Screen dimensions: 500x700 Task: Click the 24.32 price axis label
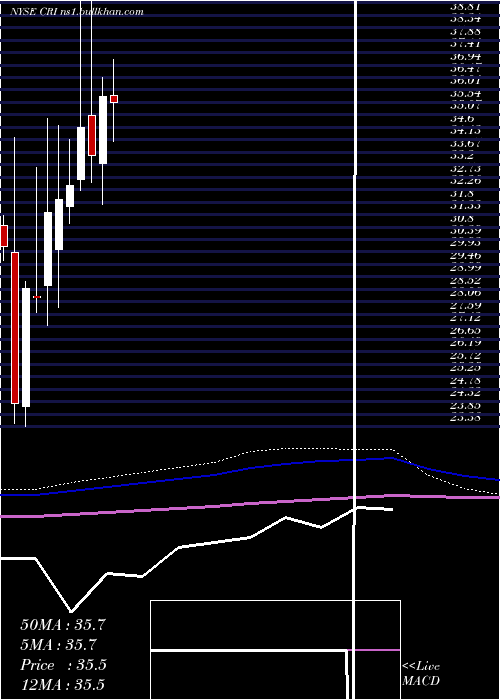pos(465,393)
